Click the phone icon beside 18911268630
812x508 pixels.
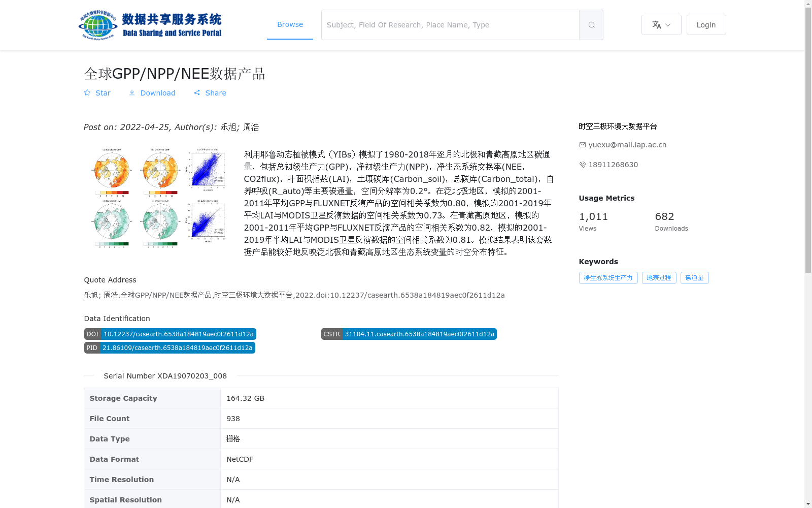point(583,165)
